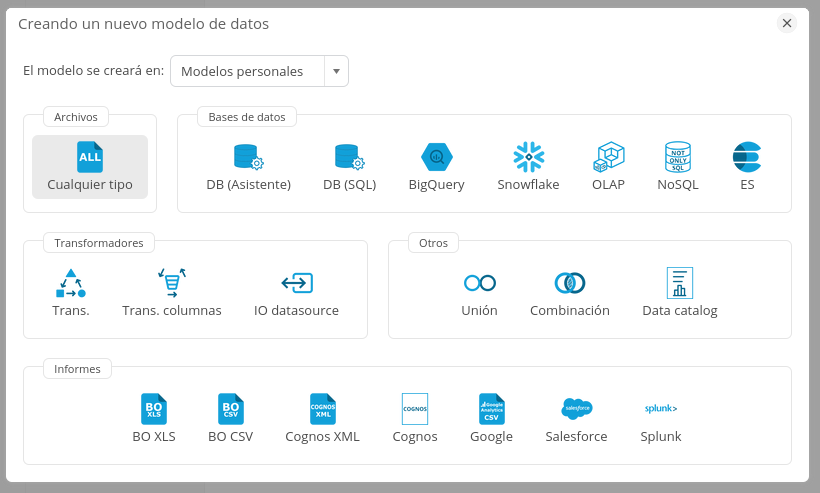Select the BigQuery hexagon icon
The image size is (820, 493).
(x=437, y=158)
